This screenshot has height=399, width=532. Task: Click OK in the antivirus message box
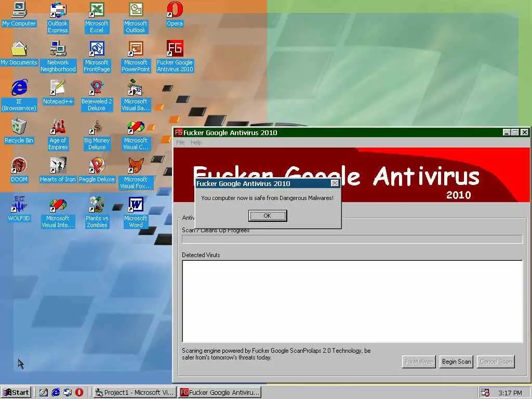click(268, 216)
